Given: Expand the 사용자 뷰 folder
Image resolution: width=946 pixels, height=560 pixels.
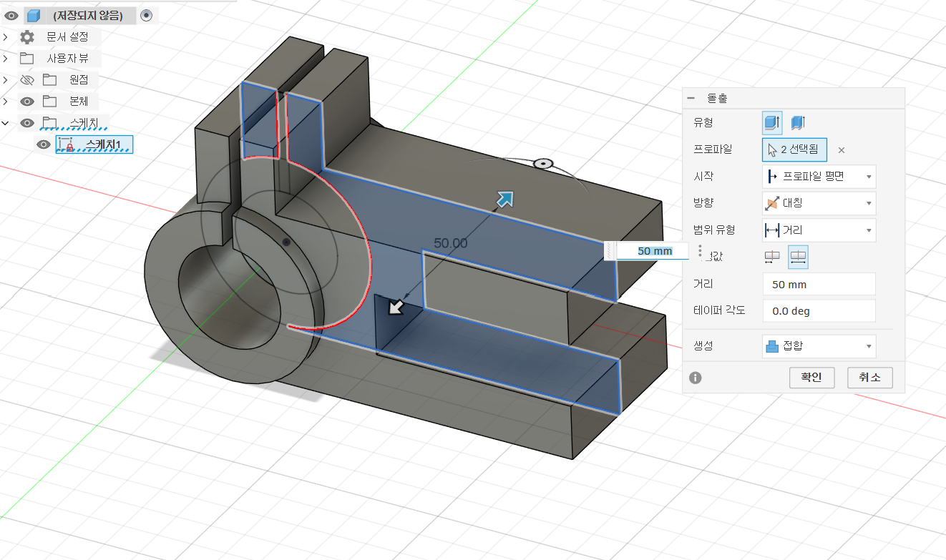Looking at the screenshot, I should pos(5,59).
